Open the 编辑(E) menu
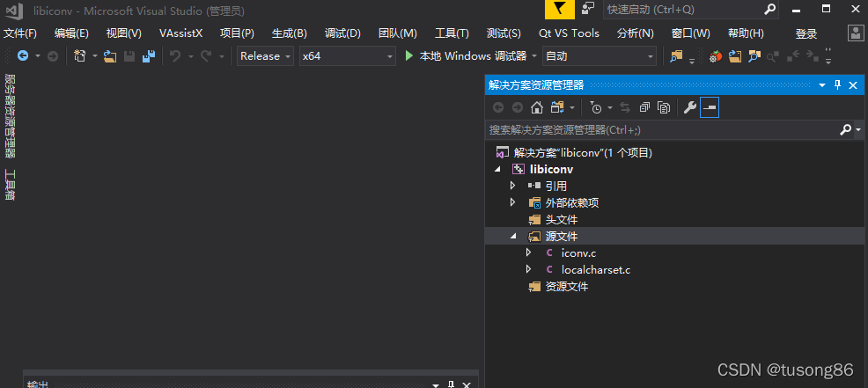The image size is (868, 388). point(71,33)
